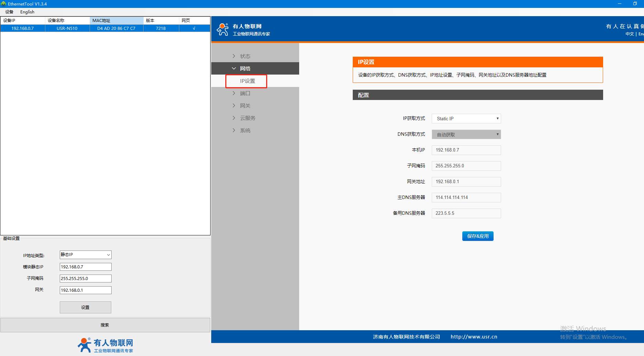Collapse the 网络 sidebar section
This screenshot has width=644, height=356.
(245, 68)
